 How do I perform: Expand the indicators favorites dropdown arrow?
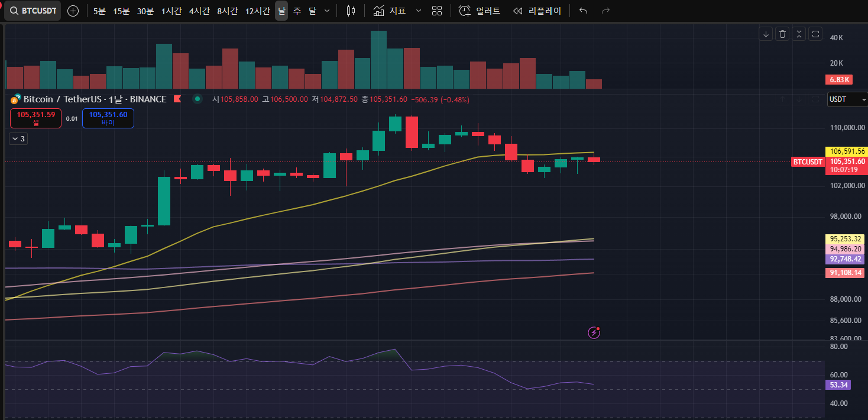419,11
